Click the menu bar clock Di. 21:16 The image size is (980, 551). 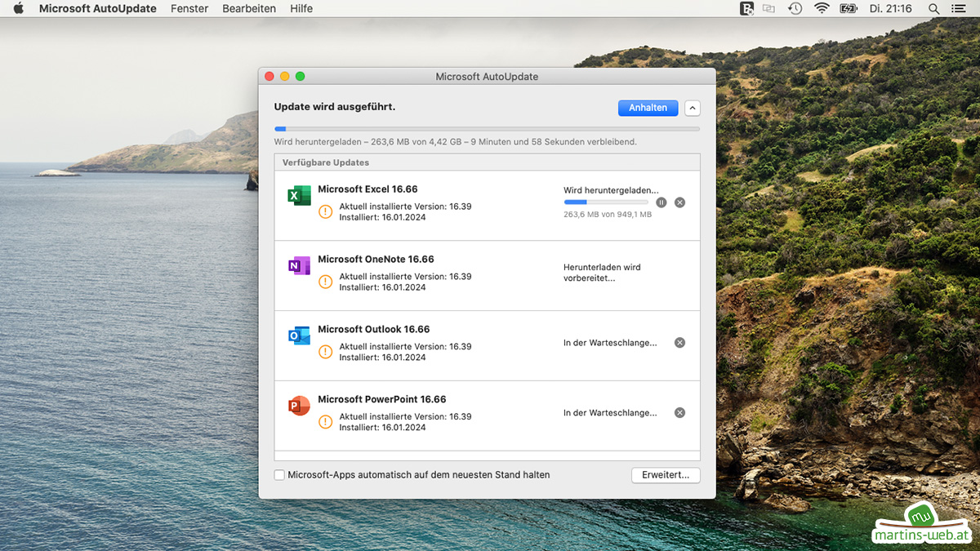click(893, 8)
